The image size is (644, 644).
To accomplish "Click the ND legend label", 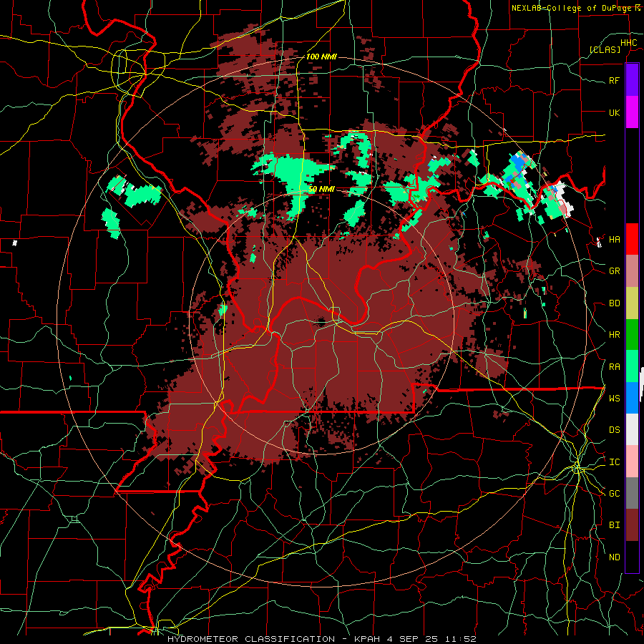I will [614, 557].
